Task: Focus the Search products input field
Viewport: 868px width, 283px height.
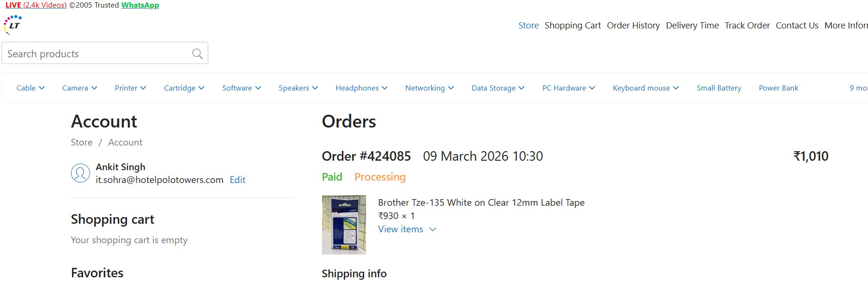Action: [95, 54]
